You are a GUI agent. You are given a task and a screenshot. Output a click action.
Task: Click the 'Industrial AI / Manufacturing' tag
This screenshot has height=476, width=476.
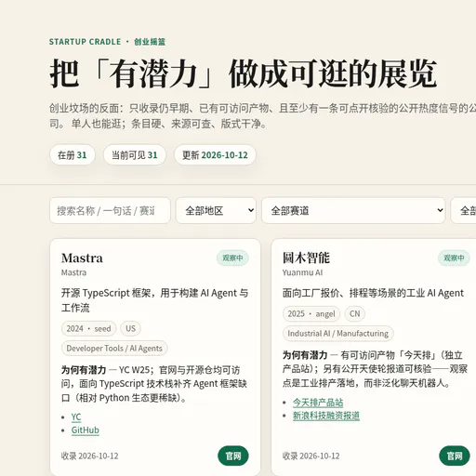[338, 334]
